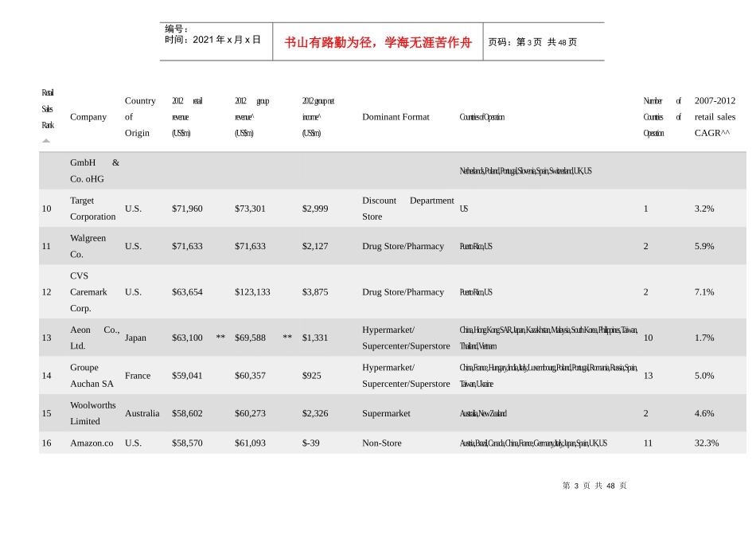Select the $63,654 retail revenue value
Viewport: 756px width, 535px height.
pos(187,292)
